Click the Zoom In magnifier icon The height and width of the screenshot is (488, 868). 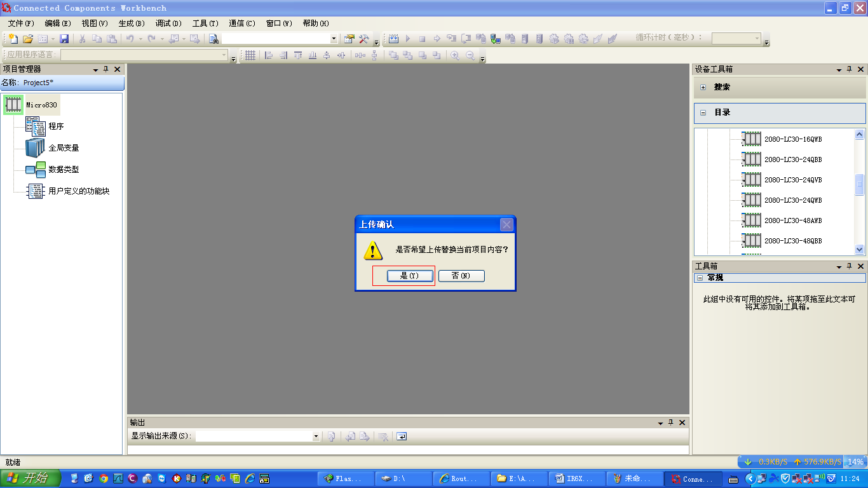coord(455,55)
